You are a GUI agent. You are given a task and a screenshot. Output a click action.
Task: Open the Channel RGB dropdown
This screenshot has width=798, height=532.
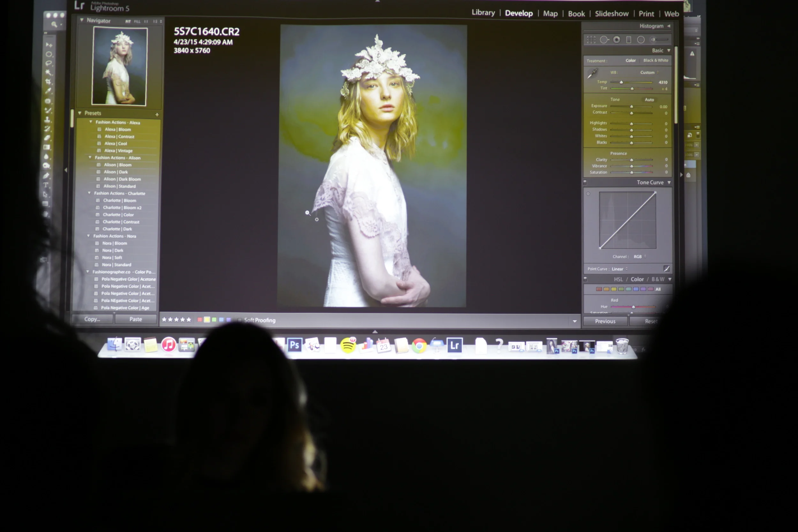[640, 257]
